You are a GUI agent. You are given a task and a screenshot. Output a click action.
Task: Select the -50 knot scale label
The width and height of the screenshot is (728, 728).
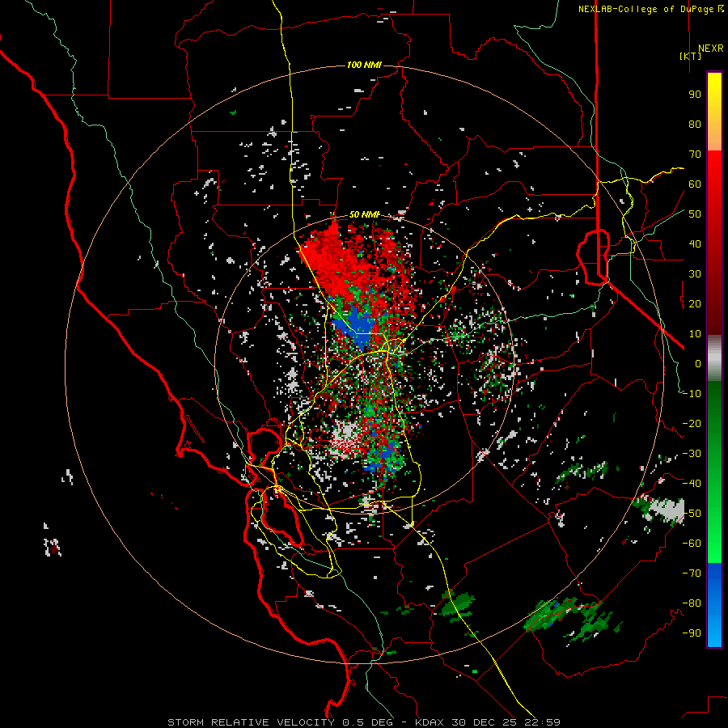pyautogui.click(x=692, y=514)
